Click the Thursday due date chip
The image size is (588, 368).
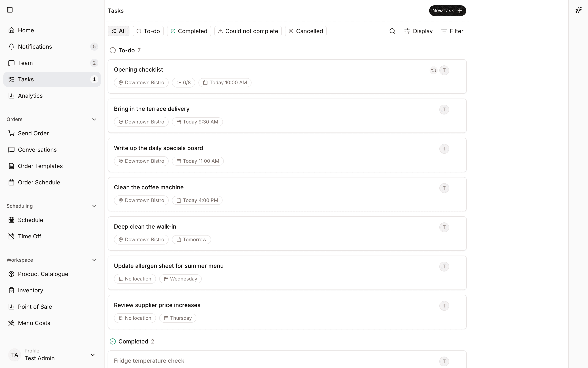(x=178, y=318)
